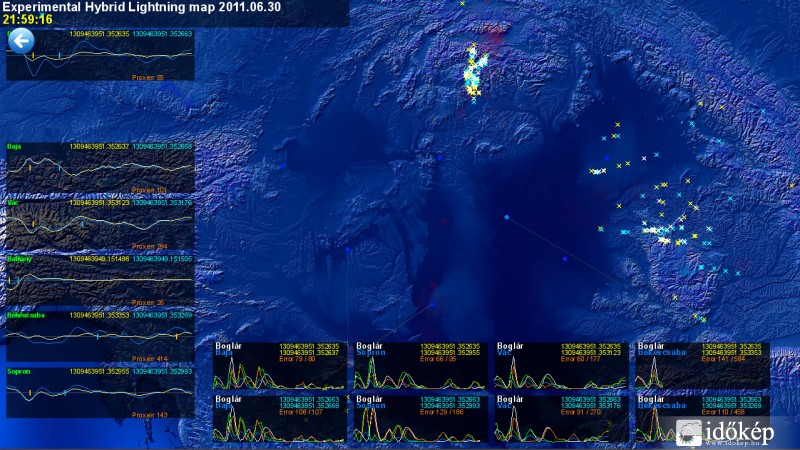The width and height of the screenshot is (800, 450).
Task: Select Boglár–Vác correlation graph with Error 60/177
Action: tap(560, 366)
